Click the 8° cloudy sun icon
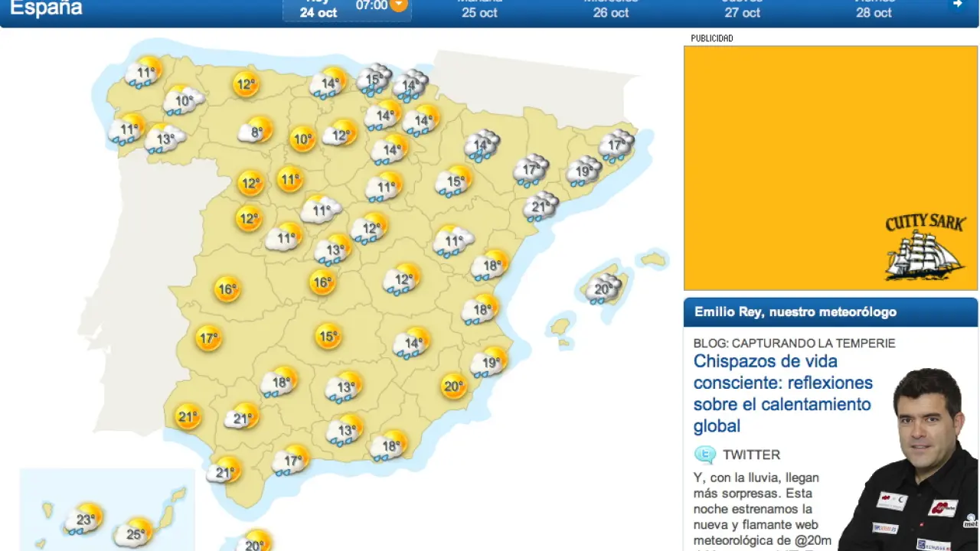 256,132
